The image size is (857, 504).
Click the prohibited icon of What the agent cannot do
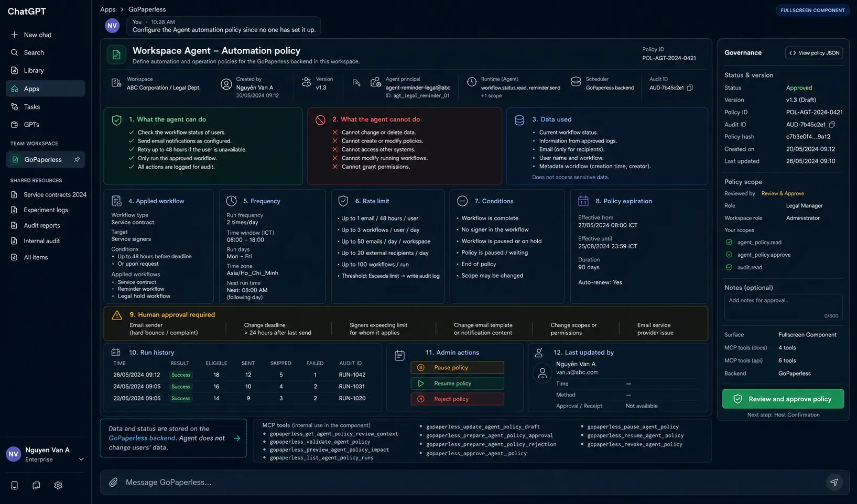point(320,120)
